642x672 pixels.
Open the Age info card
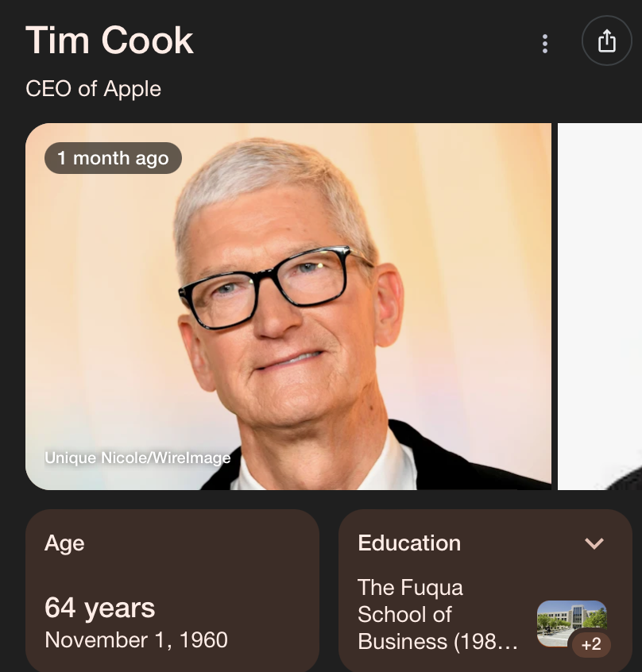click(x=172, y=590)
